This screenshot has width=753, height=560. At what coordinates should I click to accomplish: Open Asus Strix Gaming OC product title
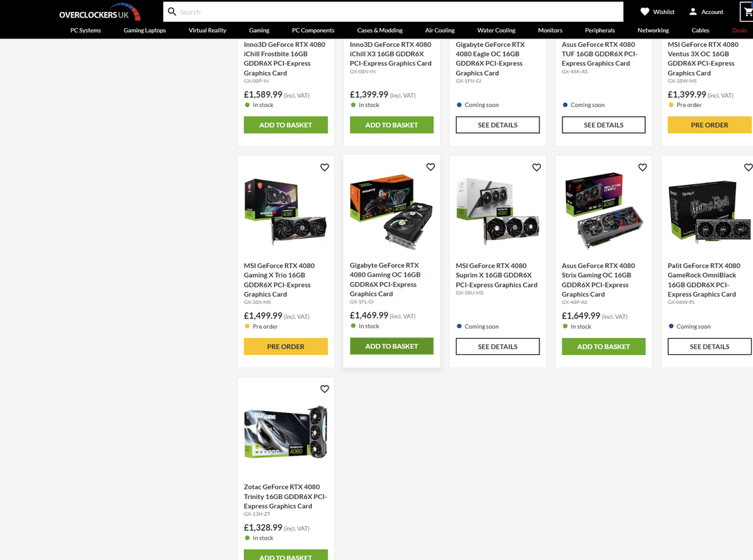click(598, 280)
